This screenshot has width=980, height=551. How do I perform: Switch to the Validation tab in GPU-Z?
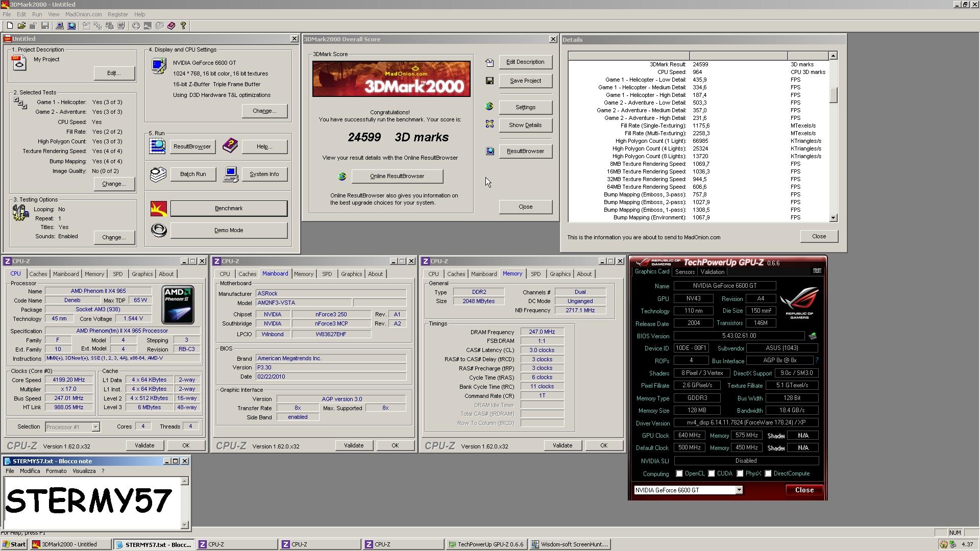[712, 272]
